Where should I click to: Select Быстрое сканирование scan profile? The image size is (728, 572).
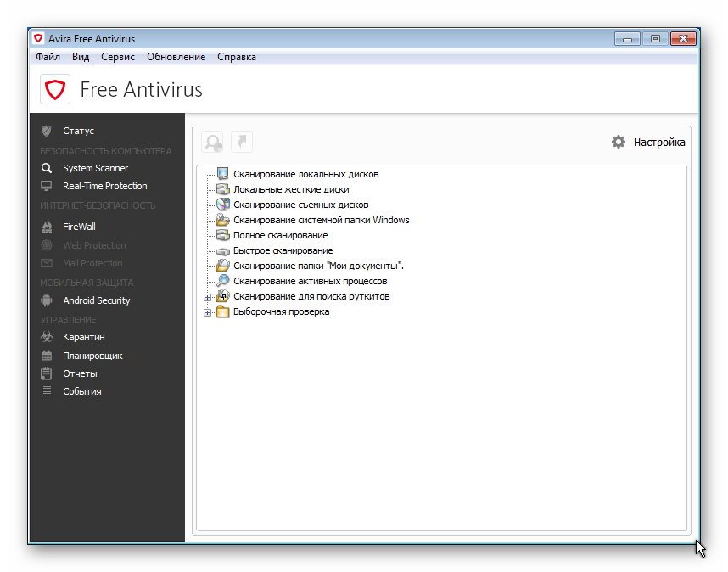(283, 250)
